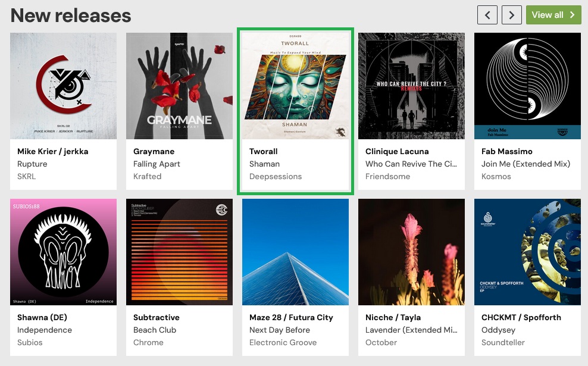Open Graymane Falling Apart cover art
The width and height of the screenshot is (588, 366).
click(179, 86)
